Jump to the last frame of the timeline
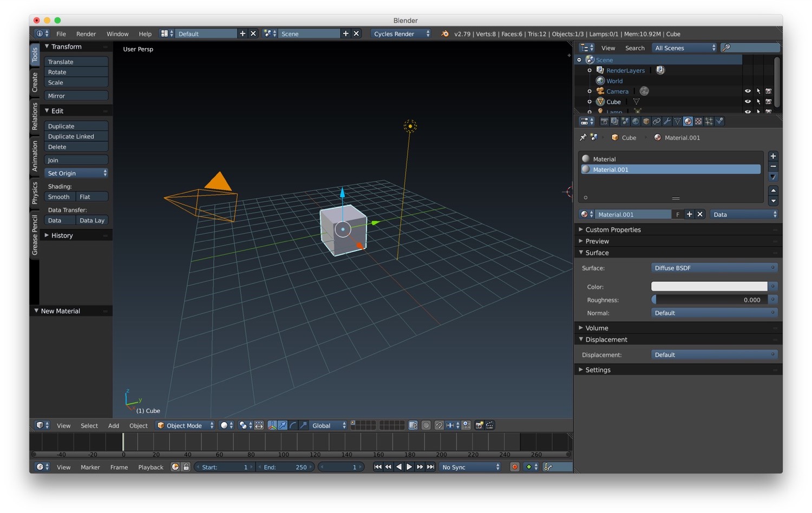 [x=430, y=467]
